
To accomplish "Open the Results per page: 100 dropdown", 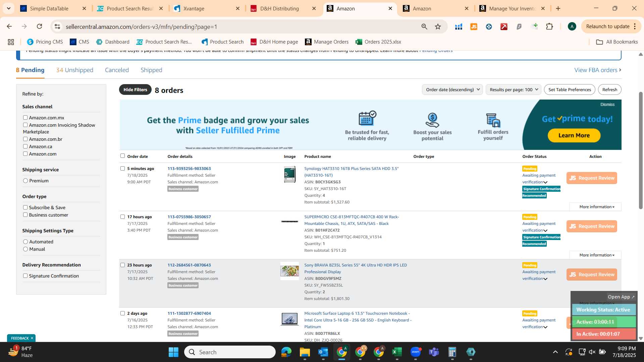I will click(513, 89).
